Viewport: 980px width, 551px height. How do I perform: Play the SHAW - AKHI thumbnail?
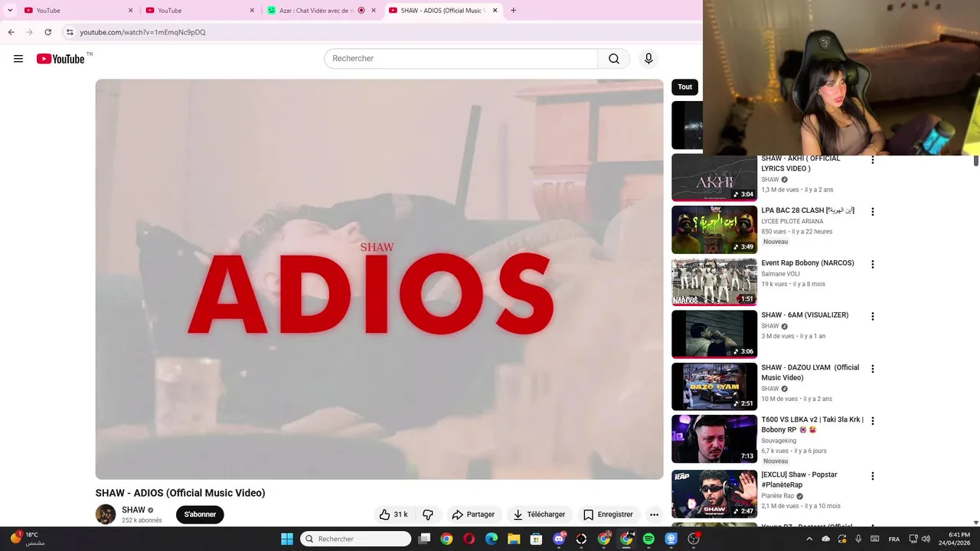point(714,178)
